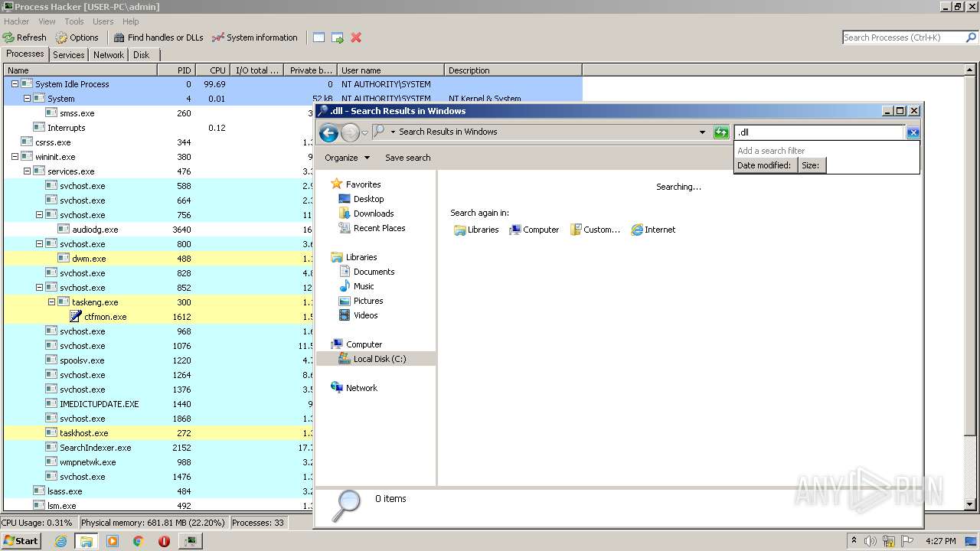The width and height of the screenshot is (980, 551).
Task: Click Back button in Explorer search window
Action: pos(328,132)
